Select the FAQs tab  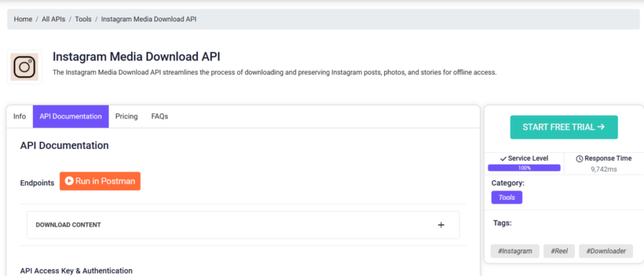[x=160, y=117]
